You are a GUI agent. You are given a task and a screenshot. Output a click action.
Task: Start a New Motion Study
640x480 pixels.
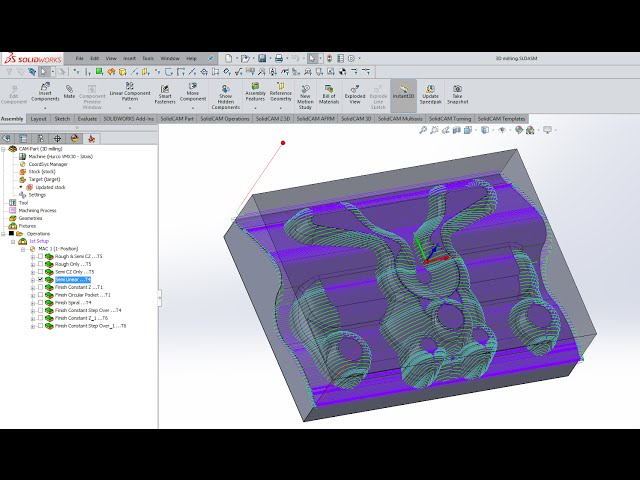pyautogui.click(x=305, y=97)
